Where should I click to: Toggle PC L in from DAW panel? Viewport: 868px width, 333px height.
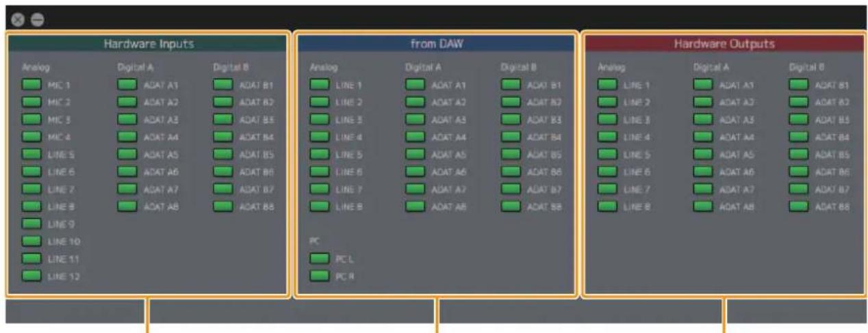[x=320, y=259]
